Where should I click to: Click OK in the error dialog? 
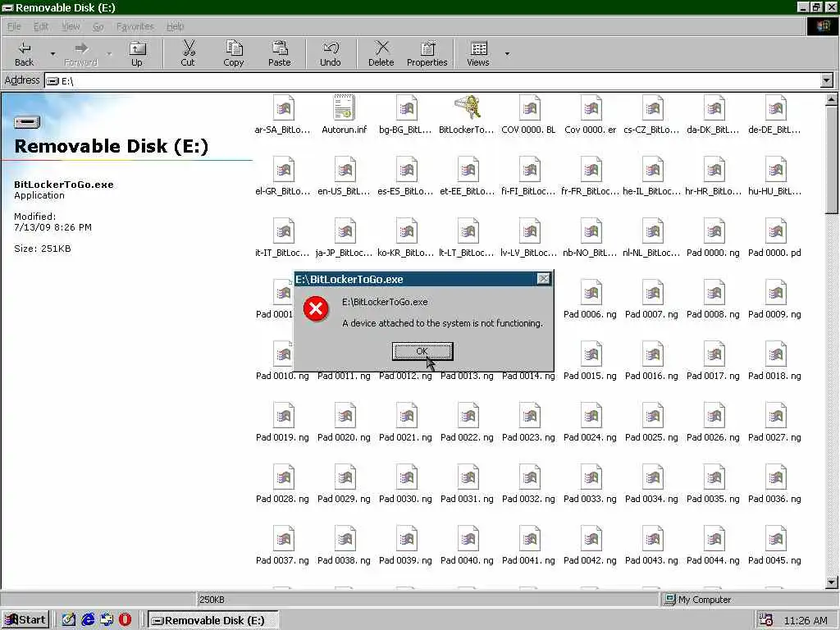point(422,351)
